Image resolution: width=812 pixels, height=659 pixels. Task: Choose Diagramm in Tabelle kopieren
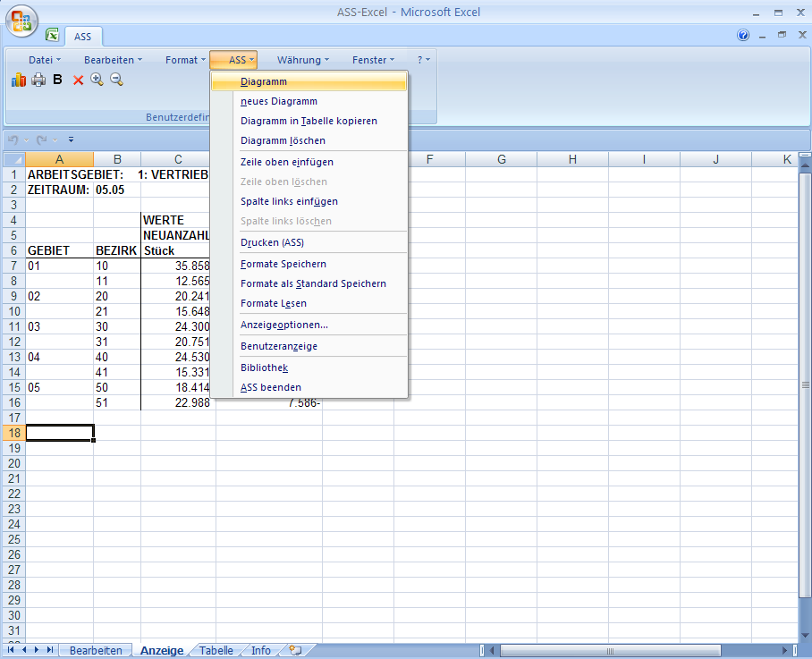coord(309,121)
